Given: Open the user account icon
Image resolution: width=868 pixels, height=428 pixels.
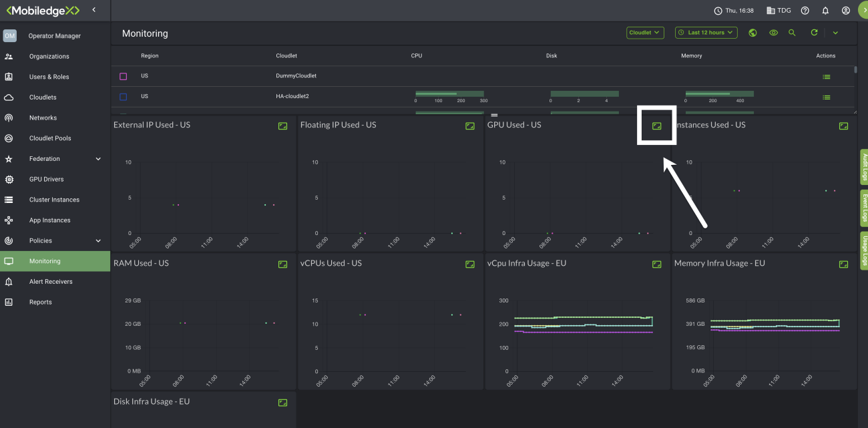Looking at the screenshot, I should 846,11.
